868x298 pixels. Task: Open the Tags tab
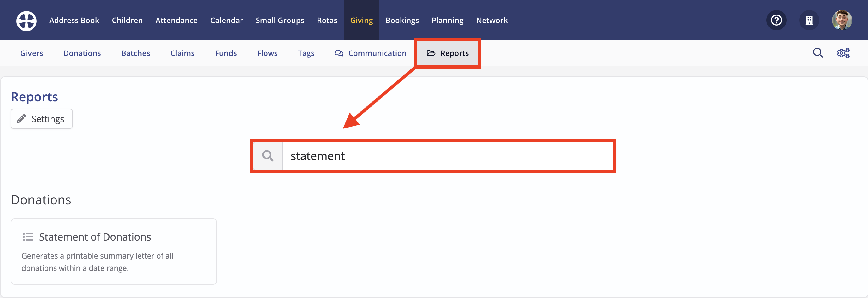(x=306, y=53)
